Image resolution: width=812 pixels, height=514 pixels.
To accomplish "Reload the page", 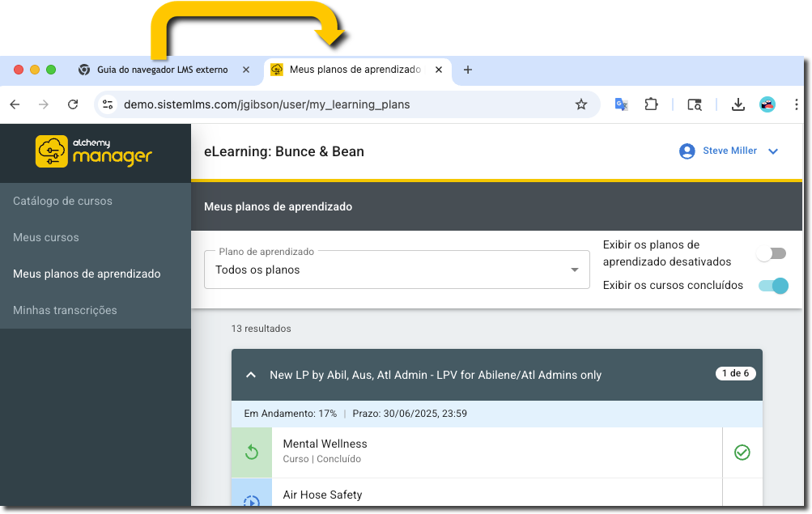I will coord(73,104).
